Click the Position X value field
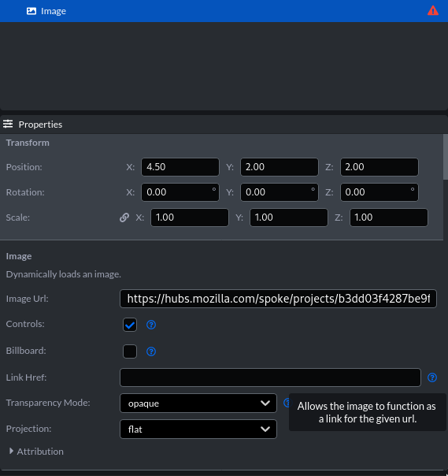 tap(180, 167)
